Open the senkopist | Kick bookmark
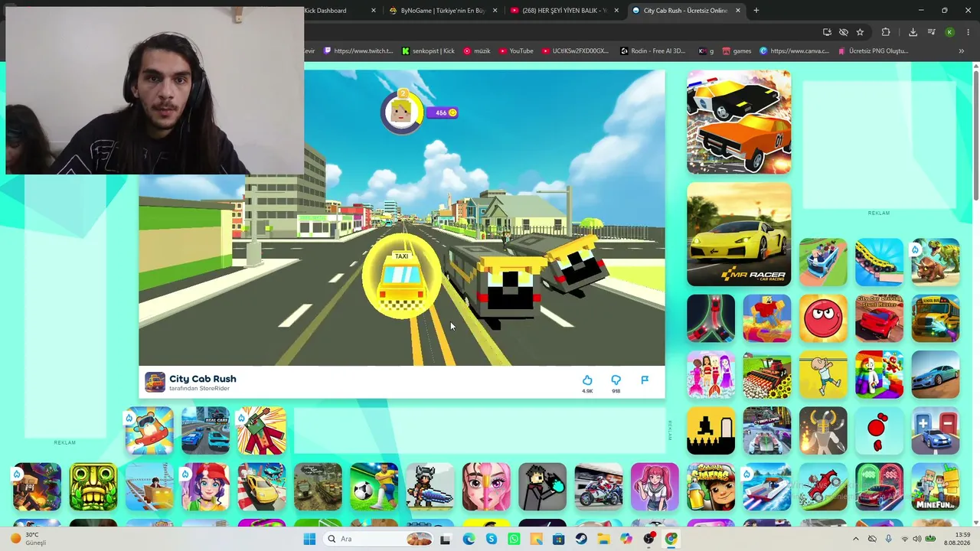The height and width of the screenshot is (551, 980). (428, 51)
